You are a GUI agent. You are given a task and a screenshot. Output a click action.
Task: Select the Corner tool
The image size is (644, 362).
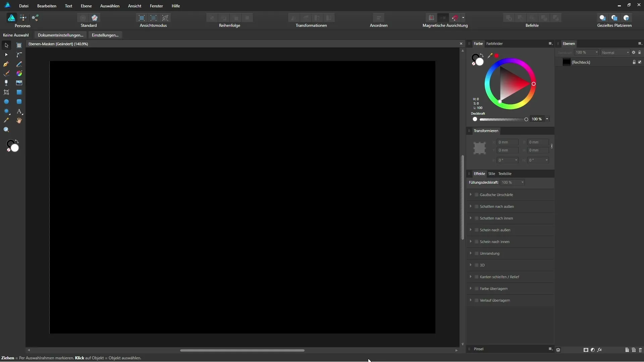pos(19,55)
